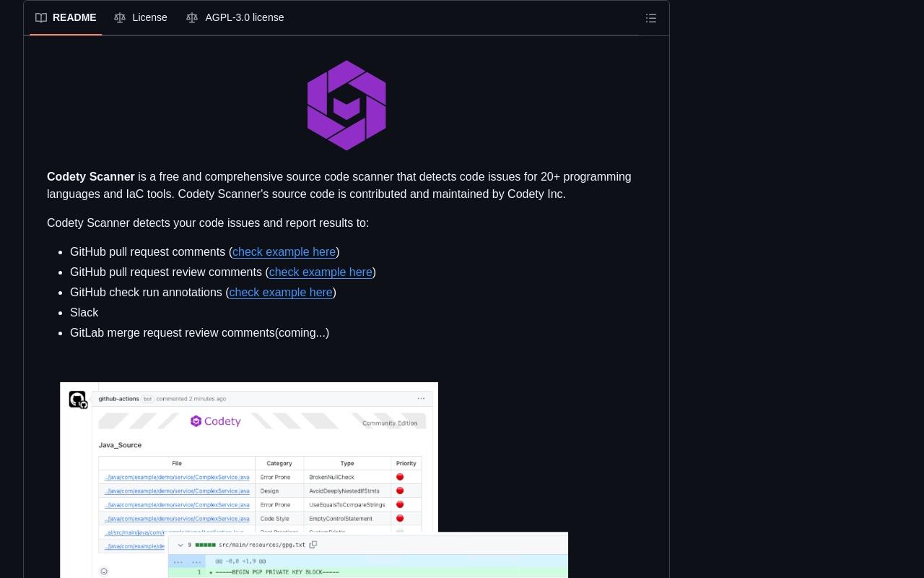Click the gpg.txt diff screenshot image
The height and width of the screenshot is (578, 924).
tap(368, 555)
